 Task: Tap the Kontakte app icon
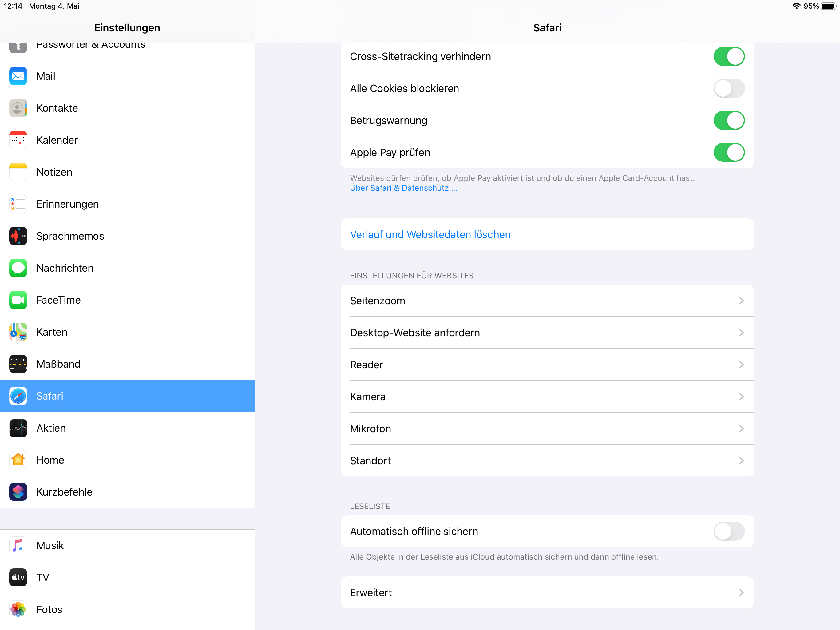[18, 108]
